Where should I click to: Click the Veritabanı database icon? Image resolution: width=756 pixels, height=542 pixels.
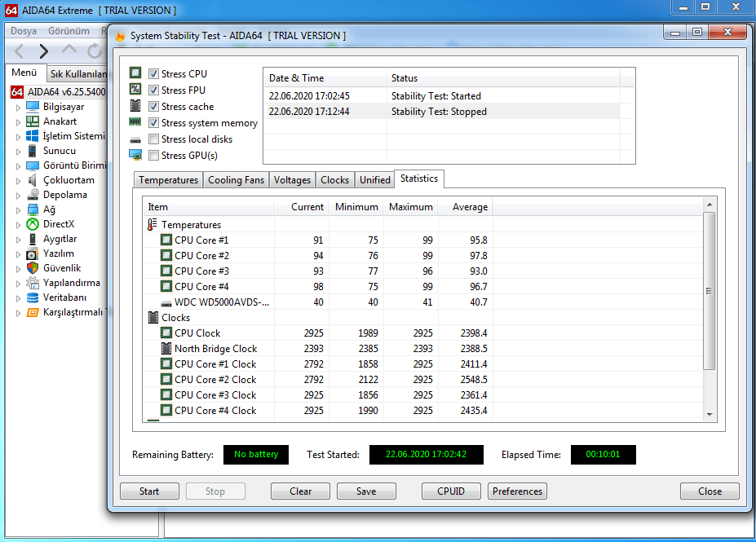pyautogui.click(x=33, y=297)
